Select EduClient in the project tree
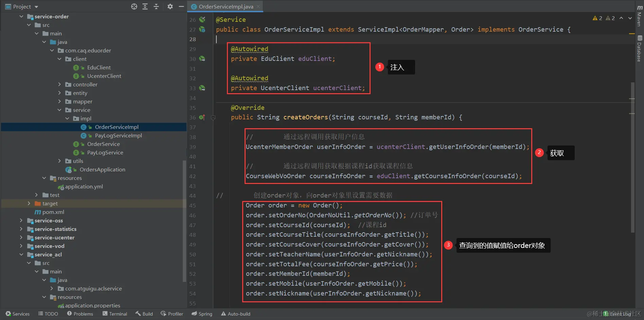Image resolution: width=644 pixels, height=320 pixels. (99, 67)
